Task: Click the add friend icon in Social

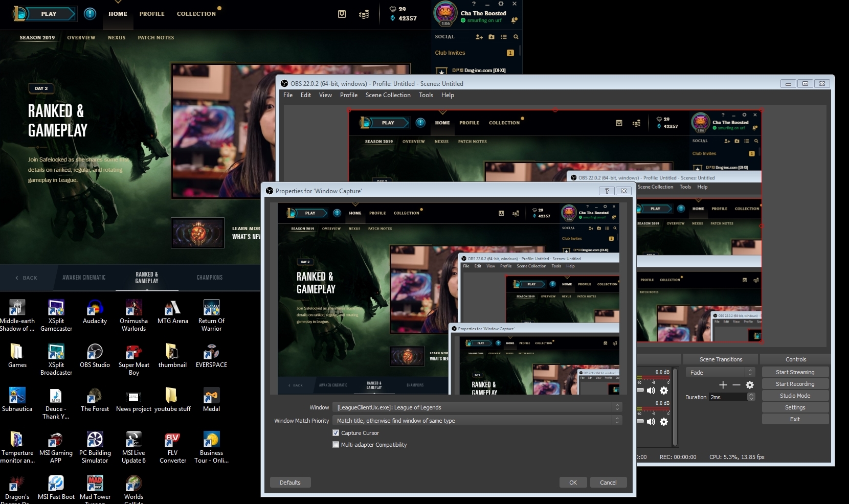Action: coord(479,37)
